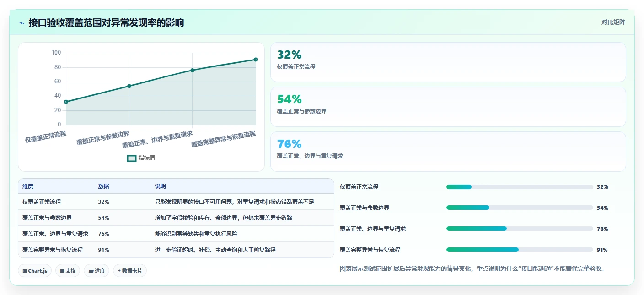Click table cell 覆盖正常与参数边界
The height and width of the screenshot is (295, 644).
click(x=47, y=218)
